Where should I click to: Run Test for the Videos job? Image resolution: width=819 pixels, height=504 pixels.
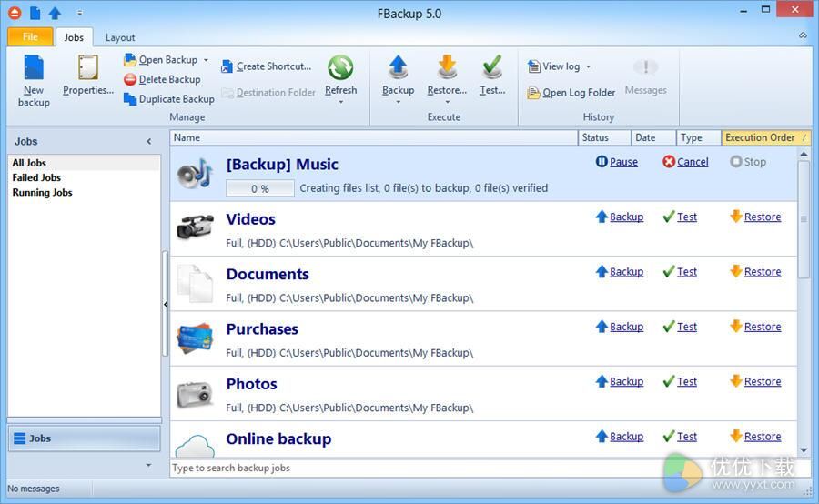[x=680, y=217]
